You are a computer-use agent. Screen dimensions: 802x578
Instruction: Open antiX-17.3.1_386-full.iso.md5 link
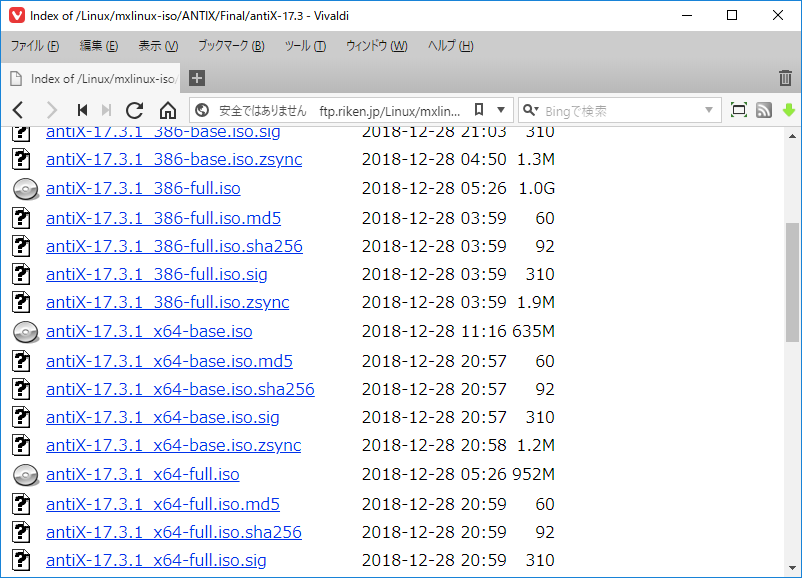[163, 218]
